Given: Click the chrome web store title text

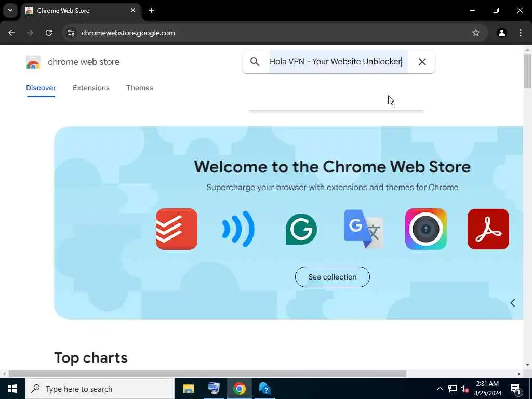Looking at the screenshot, I should point(84,62).
